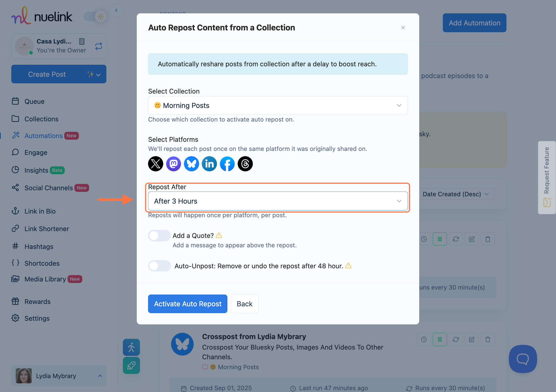Click the Activate Auto Repost button

(188, 304)
